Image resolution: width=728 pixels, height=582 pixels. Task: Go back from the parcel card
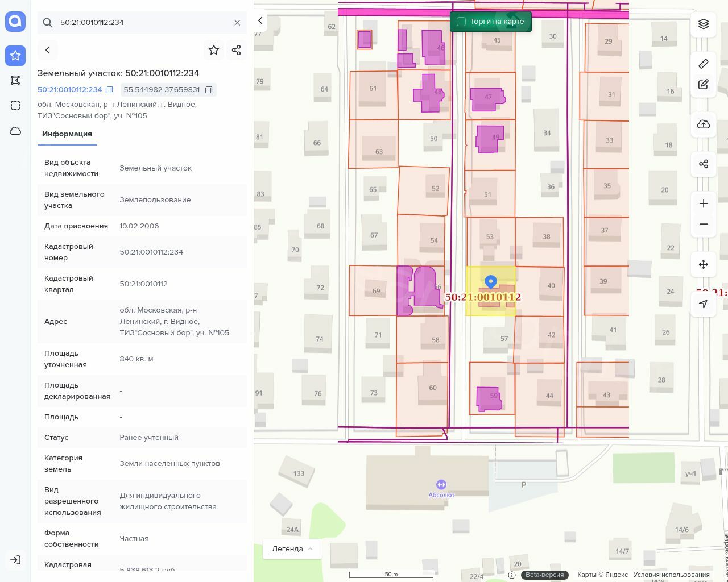click(x=48, y=50)
